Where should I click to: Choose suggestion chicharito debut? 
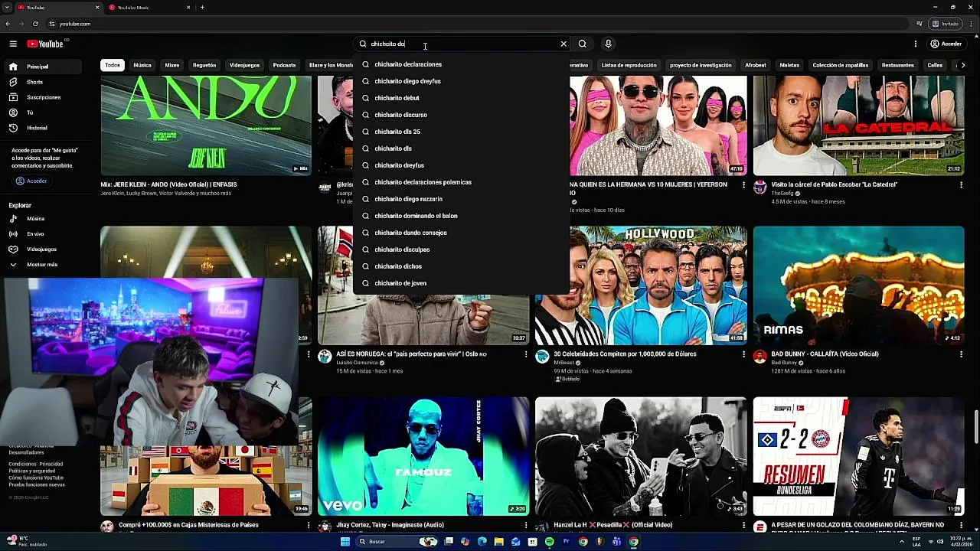click(x=462, y=98)
